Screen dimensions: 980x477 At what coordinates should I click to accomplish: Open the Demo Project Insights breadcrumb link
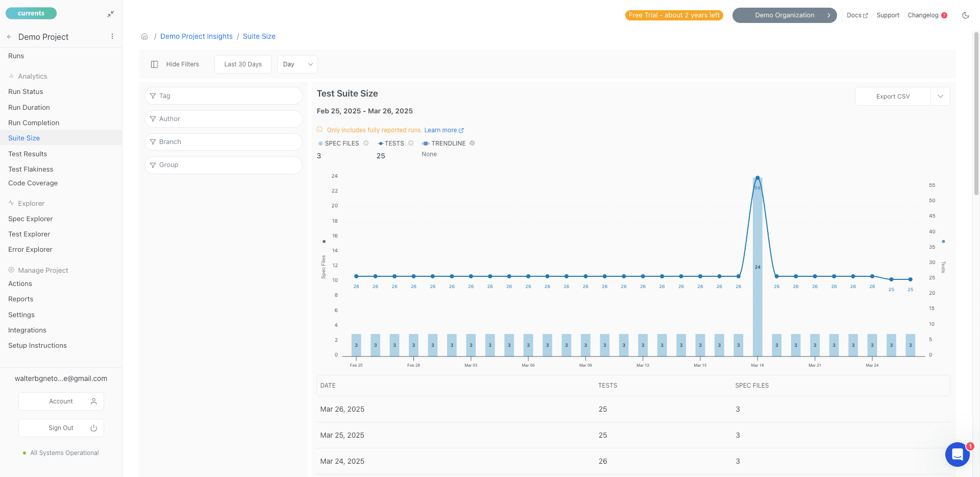197,36
